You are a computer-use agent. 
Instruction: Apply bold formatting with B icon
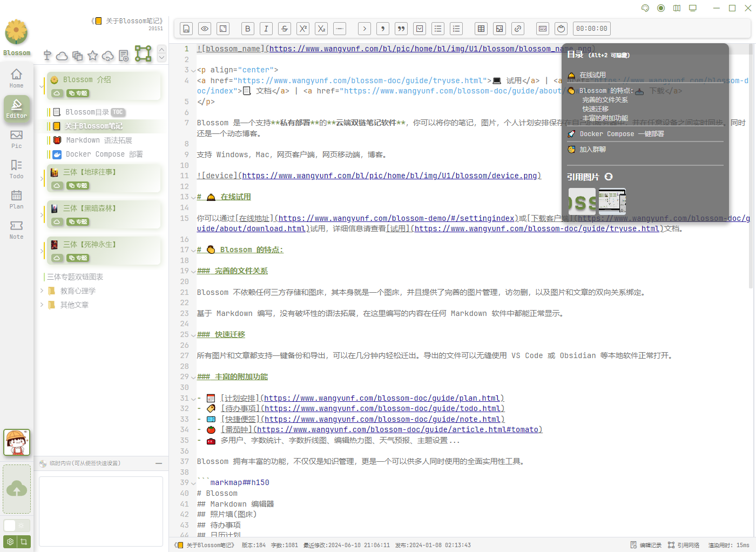[x=248, y=29]
